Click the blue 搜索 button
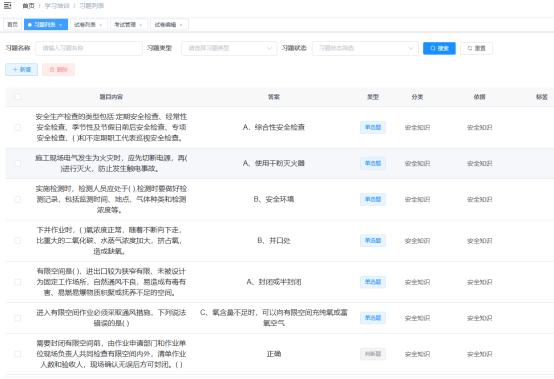 click(439, 48)
